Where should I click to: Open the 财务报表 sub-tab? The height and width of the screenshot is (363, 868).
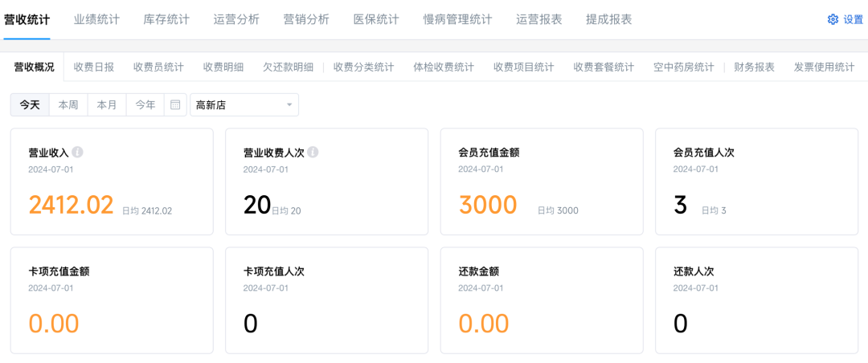755,67
